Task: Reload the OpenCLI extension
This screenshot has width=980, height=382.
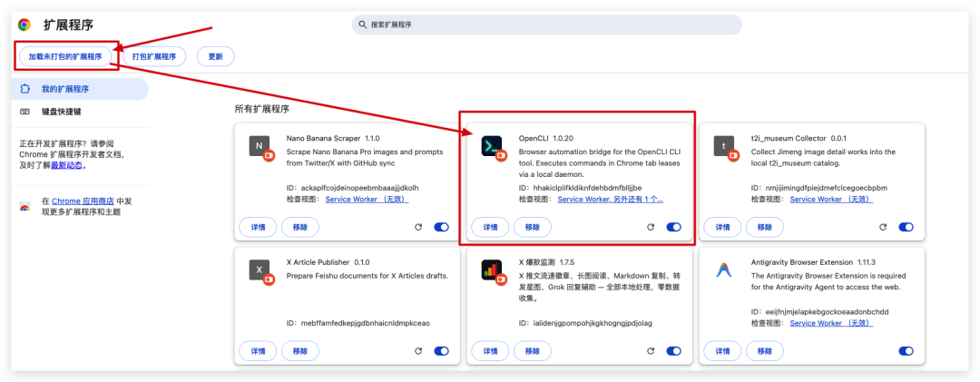Action: click(651, 228)
